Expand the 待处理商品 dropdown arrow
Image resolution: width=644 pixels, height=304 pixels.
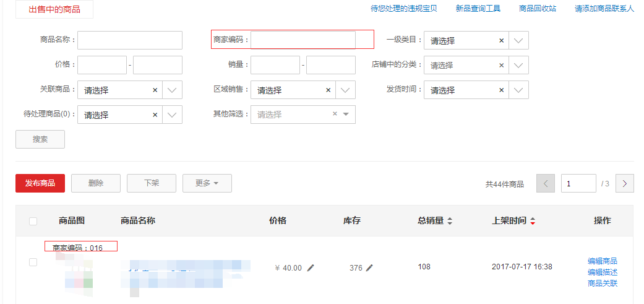(173, 115)
